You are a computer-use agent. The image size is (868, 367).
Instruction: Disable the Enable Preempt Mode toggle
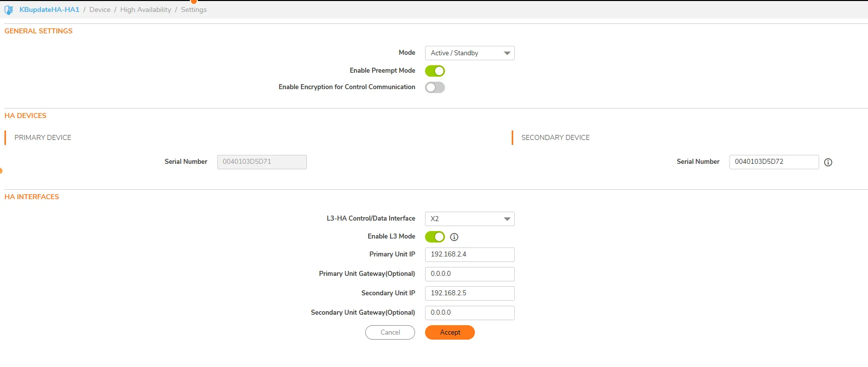coord(434,71)
